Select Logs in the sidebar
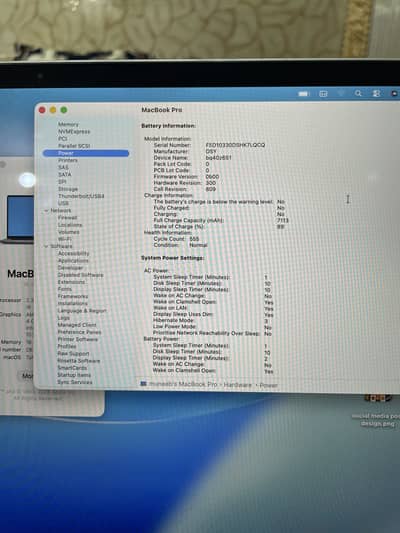Image resolution: width=400 pixels, height=533 pixels. 64,318
